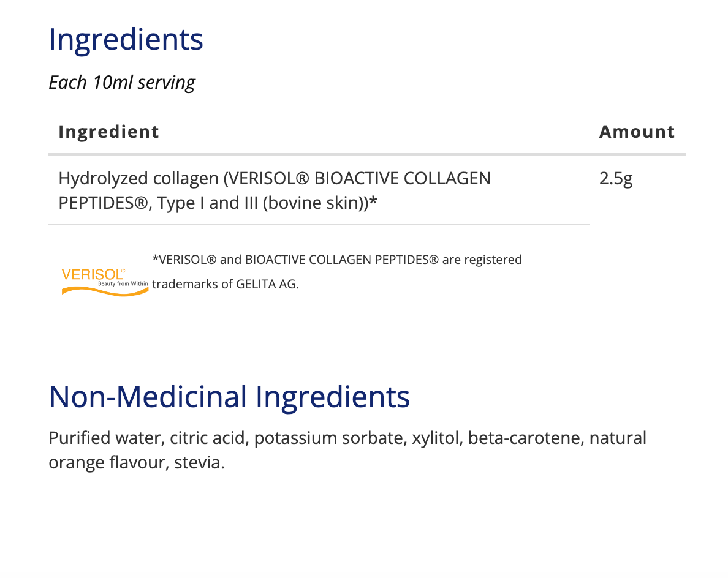Click the Hydrolyzed collagen table row

pyautogui.click(x=275, y=190)
